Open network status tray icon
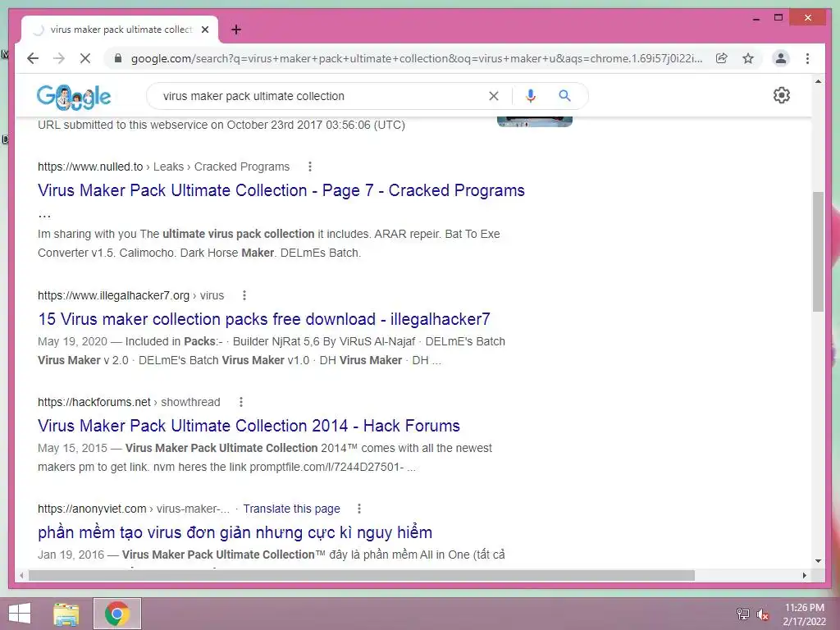Image resolution: width=840 pixels, height=630 pixels. click(743, 614)
